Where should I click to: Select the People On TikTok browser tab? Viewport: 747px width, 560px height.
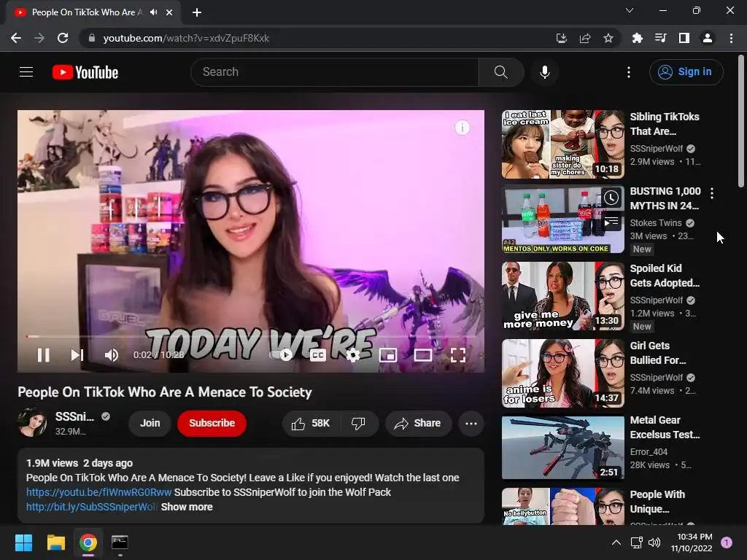93,12
